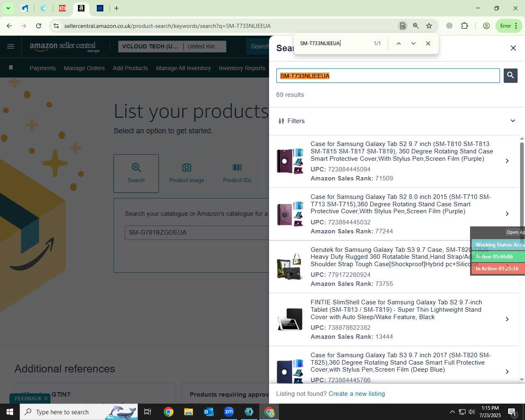Open Task View on the taskbar
This screenshot has height=420, width=525.
[x=148, y=412]
